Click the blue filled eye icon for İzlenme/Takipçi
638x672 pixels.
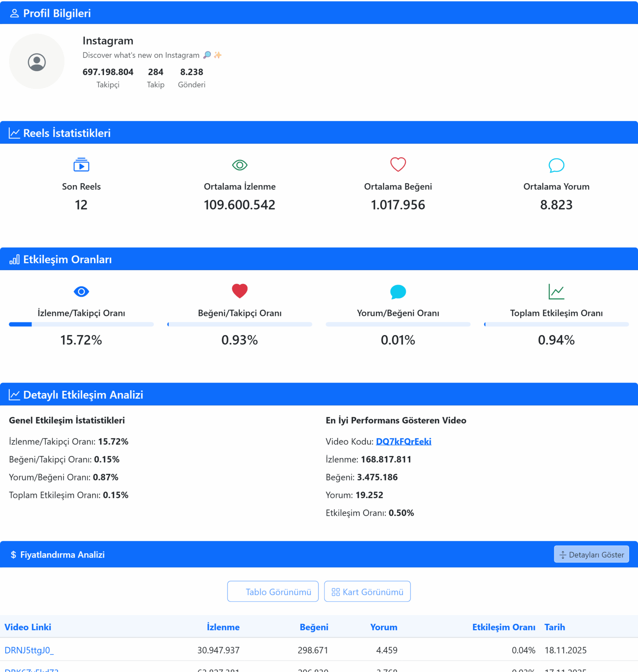pyautogui.click(x=81, y=291)
